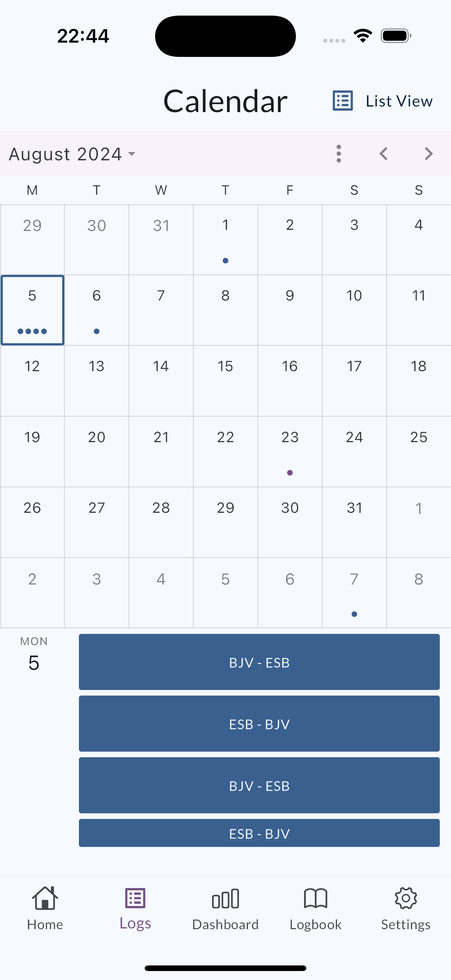Open the first ESB - BJV flight entry
The height and width of the screenshot is (980, 451).
click(x=259, y=724)
